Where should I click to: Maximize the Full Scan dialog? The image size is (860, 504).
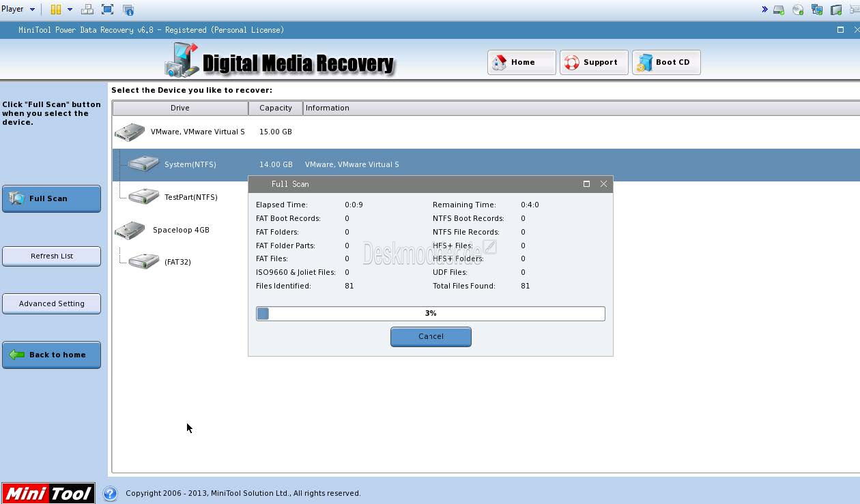[586, 184]
